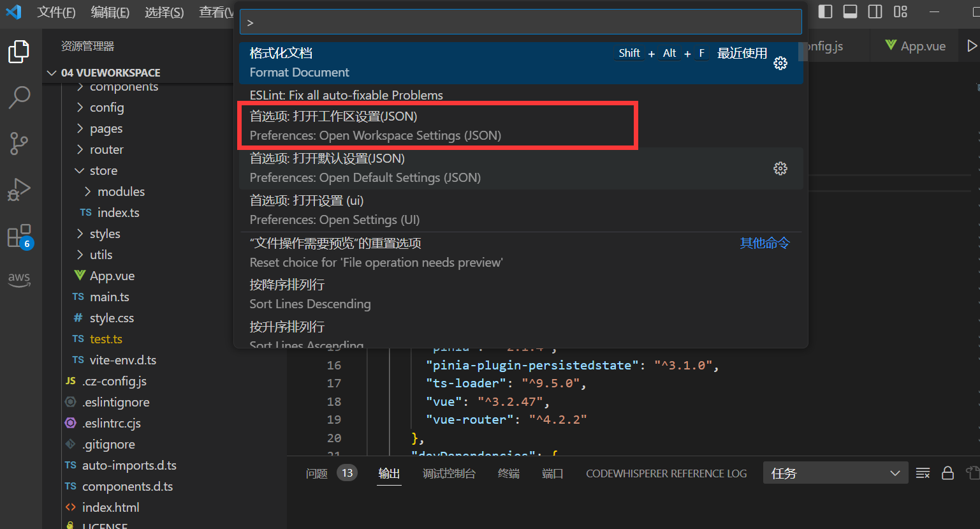Select 按升序排列行 command

pyautogui.click(x=520, y=332)
